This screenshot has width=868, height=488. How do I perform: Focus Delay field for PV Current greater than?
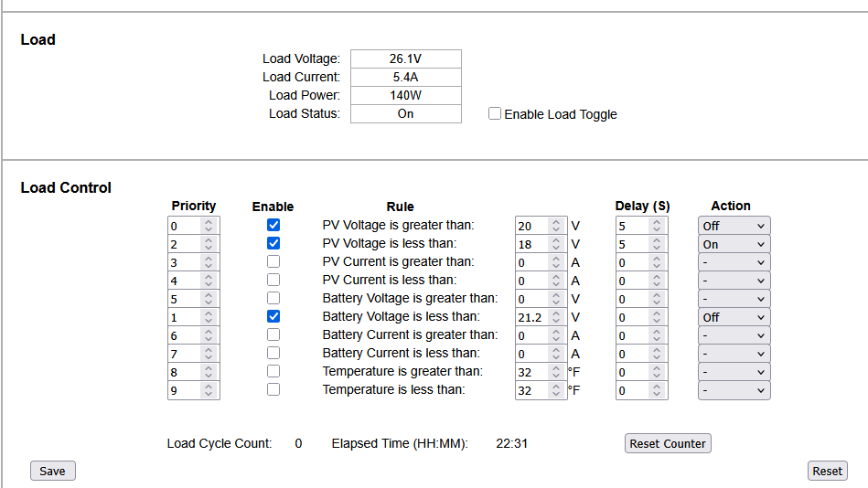[641, 262]
